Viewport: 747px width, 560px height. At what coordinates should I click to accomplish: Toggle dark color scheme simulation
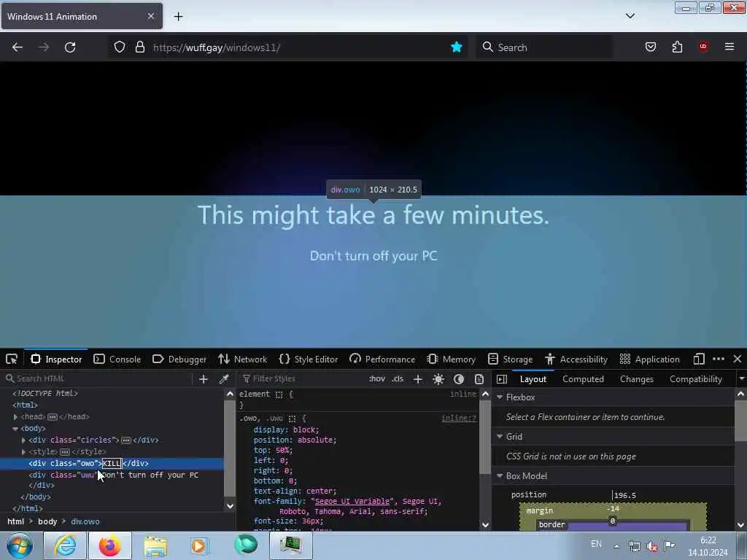coord(459,379)
